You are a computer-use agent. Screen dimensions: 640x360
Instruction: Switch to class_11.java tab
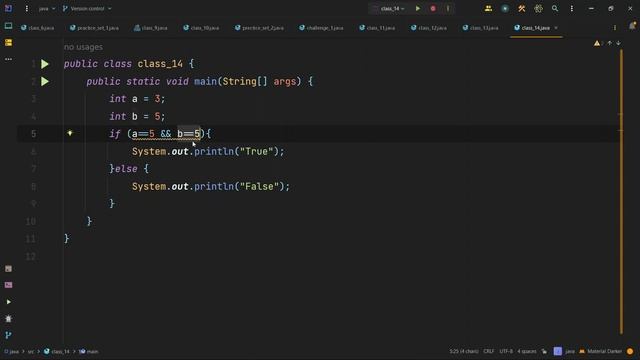[x=377, y=28]
